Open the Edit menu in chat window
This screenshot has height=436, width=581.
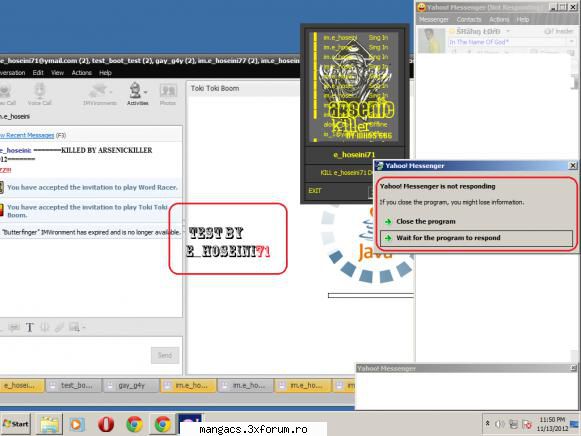click(x=38, y=73)
